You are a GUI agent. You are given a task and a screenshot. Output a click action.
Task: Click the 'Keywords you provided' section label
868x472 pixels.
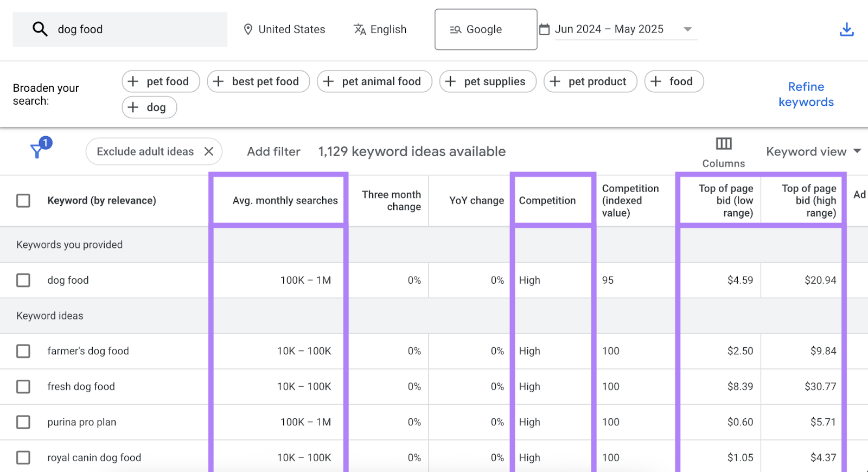point(69,245)
